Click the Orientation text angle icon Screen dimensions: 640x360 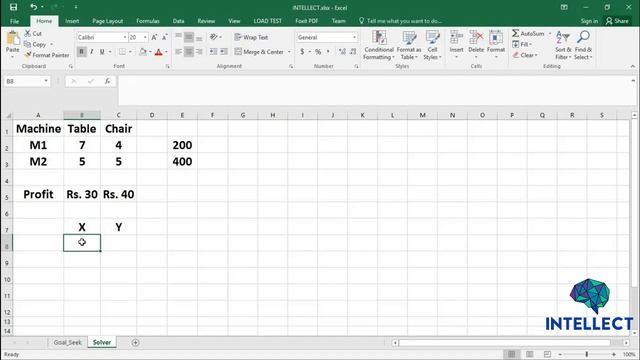213,37
